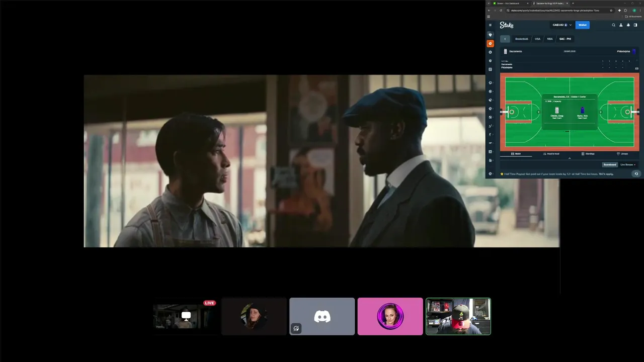Select the orange basketball sports icon in sidebar
This screenshot has height=362, width=644.
pyautogui.click(x=491, y=43)
